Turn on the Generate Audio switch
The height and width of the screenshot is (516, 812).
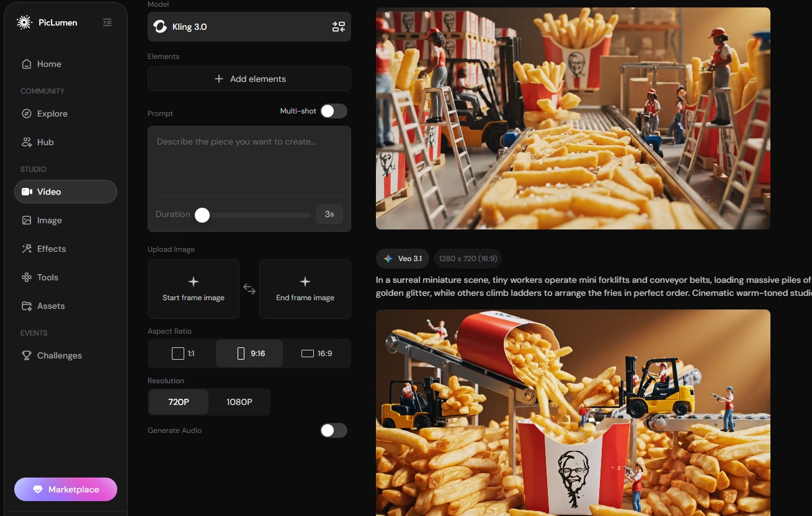click(x=333, y=430)
